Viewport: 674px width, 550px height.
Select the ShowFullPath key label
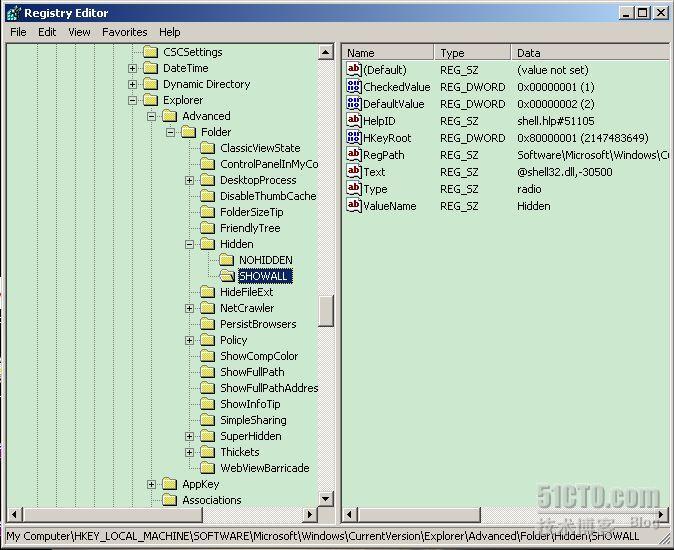point(252,372)
